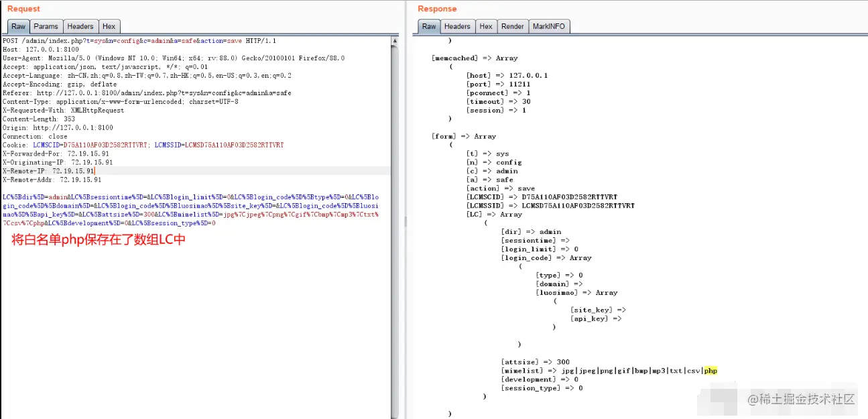Viewport: 868px width, 419px height.
Task: Click the User-Agent Mozilla/5.0 header line
Action: [174, 58]
